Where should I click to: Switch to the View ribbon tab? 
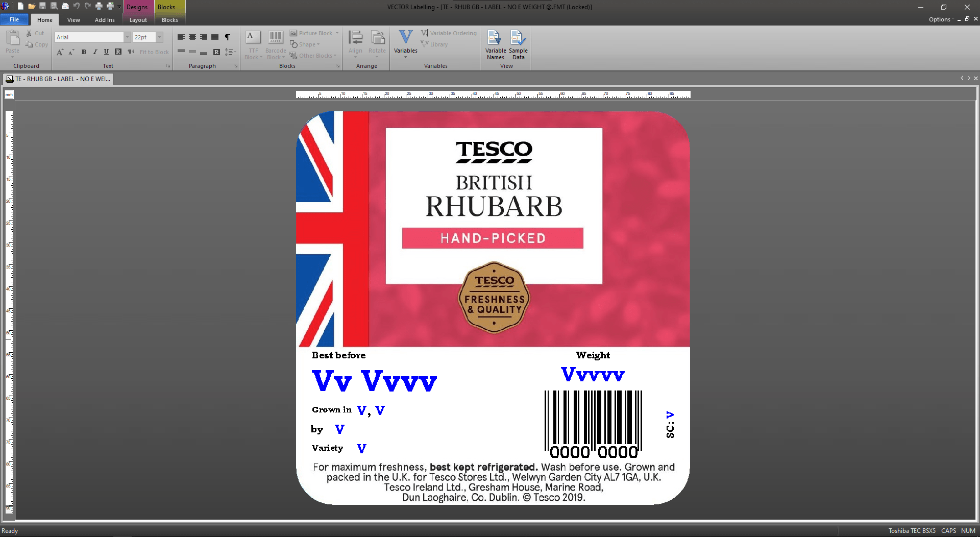click(73, 20)
